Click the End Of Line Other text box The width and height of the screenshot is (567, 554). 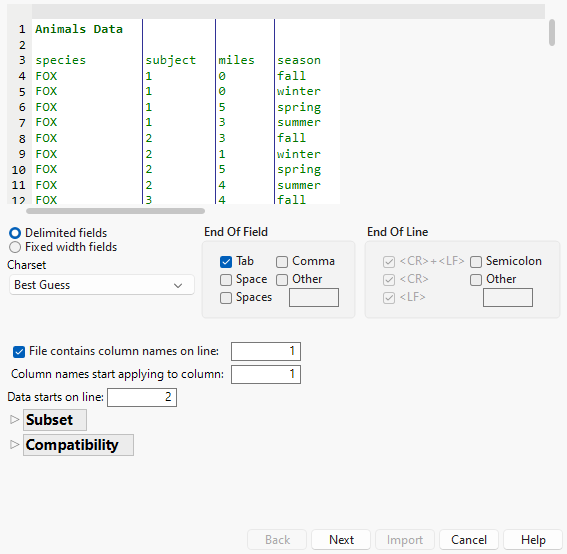[508, 297]
